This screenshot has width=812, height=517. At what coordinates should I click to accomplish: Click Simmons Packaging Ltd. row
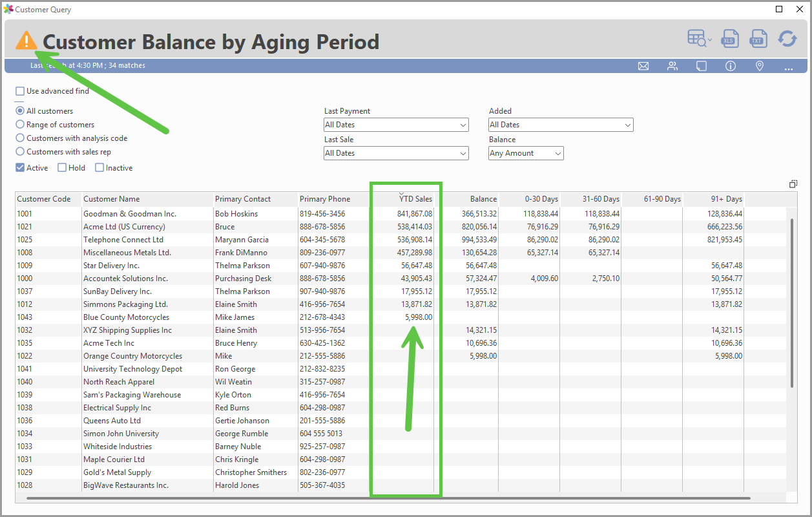pos(401,304)
